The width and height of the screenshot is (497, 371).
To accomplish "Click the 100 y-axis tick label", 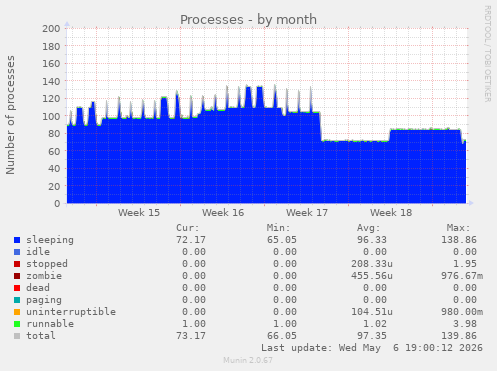I will tap(51, 116).
